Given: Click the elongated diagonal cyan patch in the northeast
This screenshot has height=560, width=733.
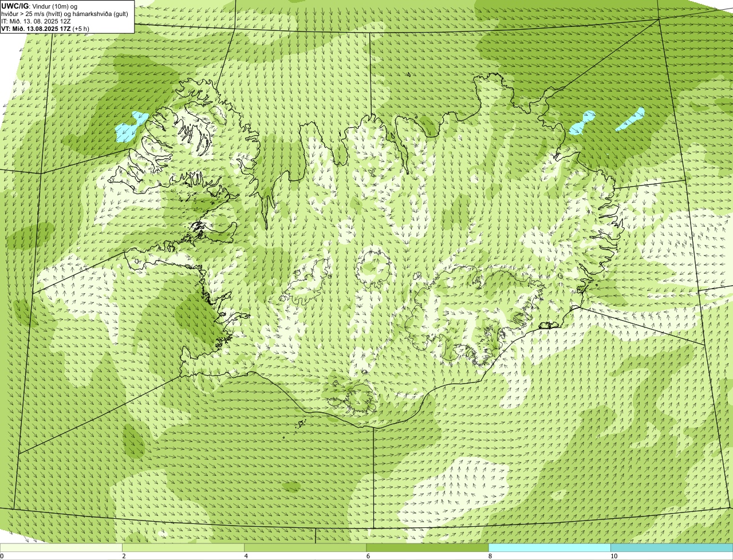Looking at the screenshot, I should 630,119.
